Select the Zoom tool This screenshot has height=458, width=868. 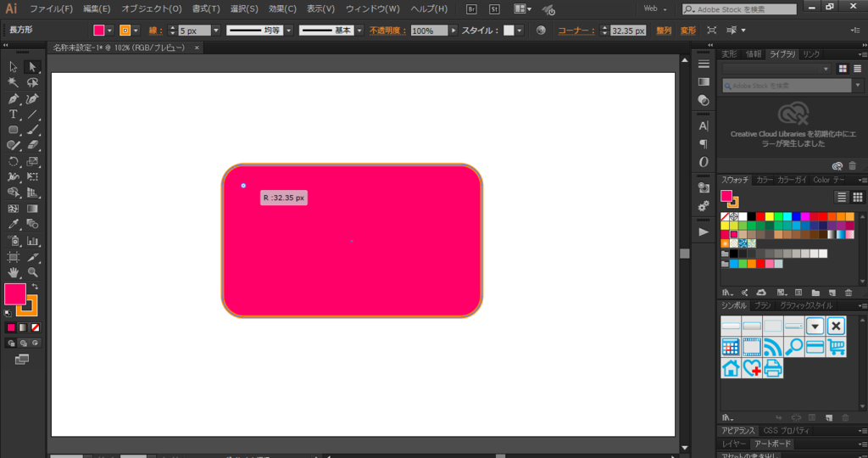32,272
